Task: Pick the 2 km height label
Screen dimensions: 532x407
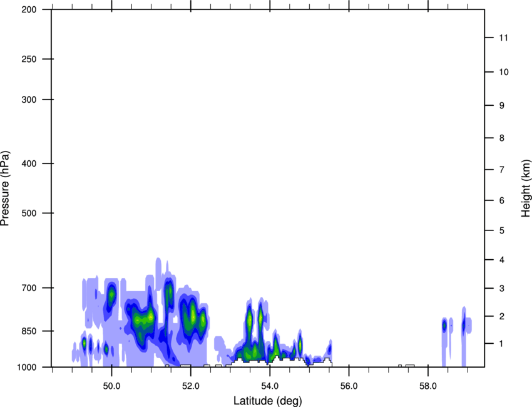Action: (x=502, y=316)
